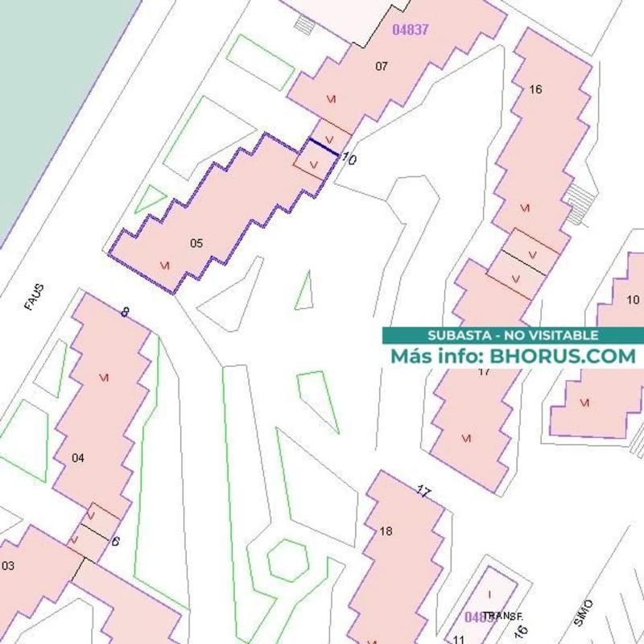Click the blue street number 6
The height and width of the screenshot is (644, 644).
(x=115, y=541)
